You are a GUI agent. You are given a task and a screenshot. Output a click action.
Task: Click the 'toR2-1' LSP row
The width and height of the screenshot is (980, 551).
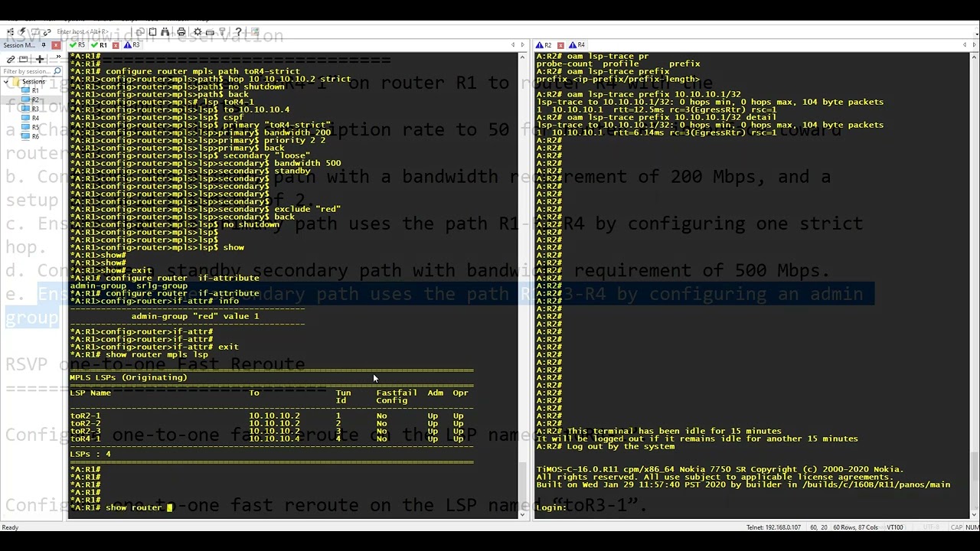[268, 416]
